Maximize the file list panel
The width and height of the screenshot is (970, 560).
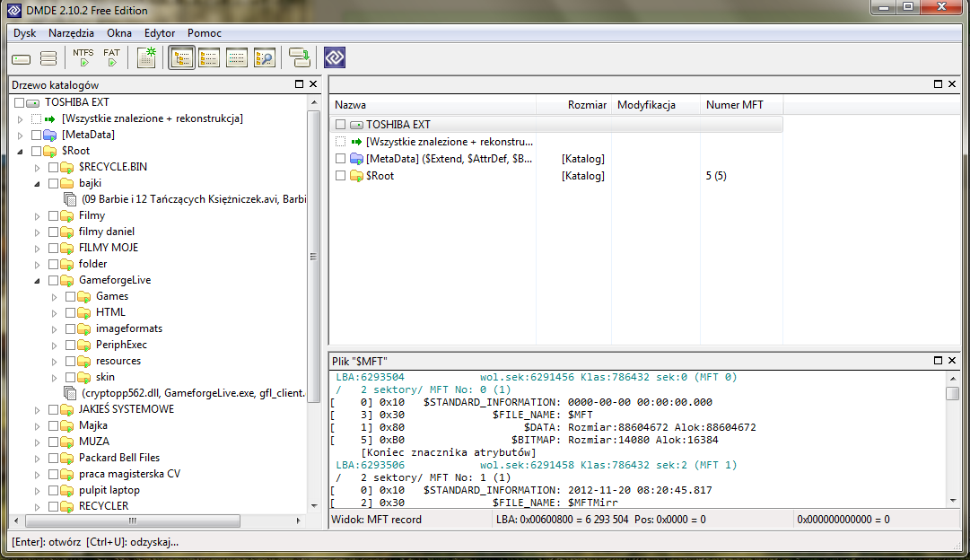[x=938, y=83]
